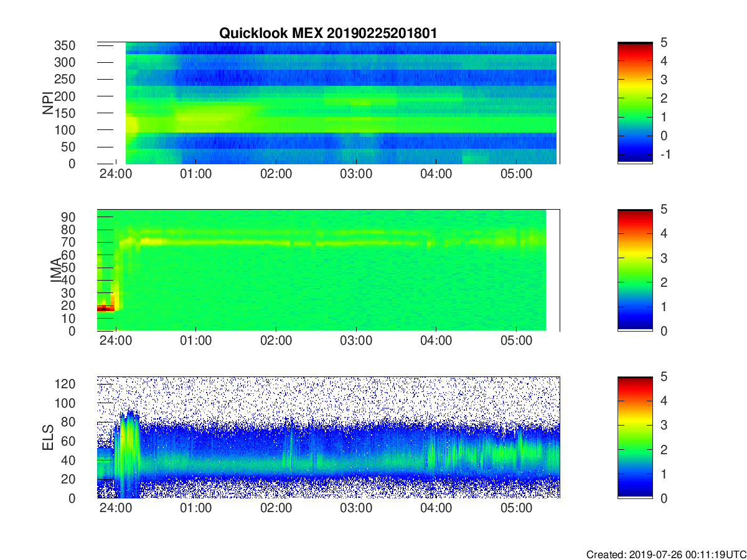This screenshot has width=747, height=560.
Task: Click the 01:00 time label under ELS plot
Action: [x=195, y=508]
